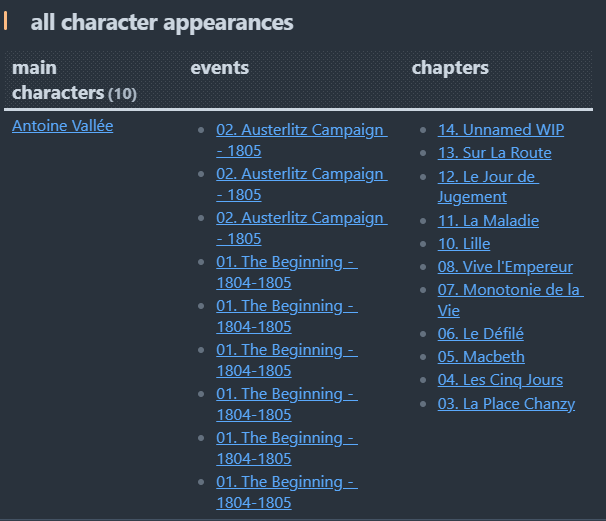Open chapter 14. Unnamed WIP
606x521 pixels.
click(500, 129)
